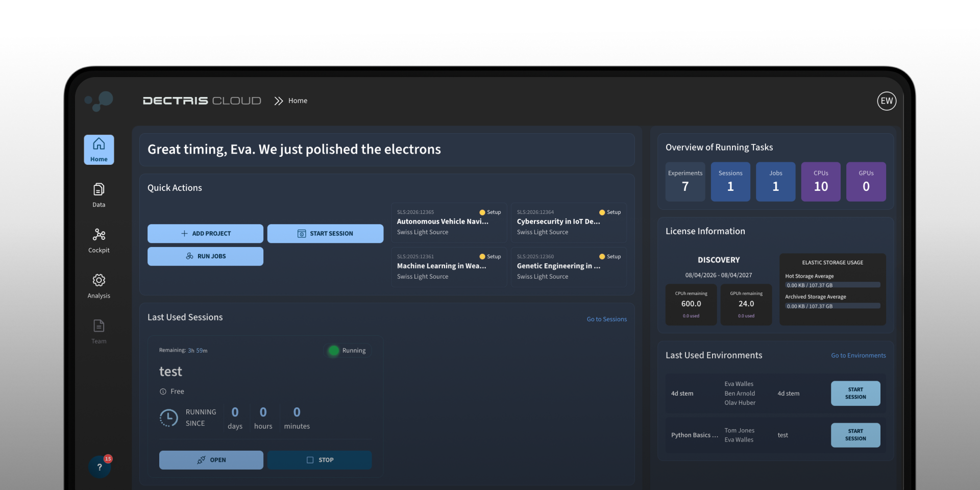
Task: Open the Autonomous Vehicle Navi... experiment card
Action: pyautogui.click(x=449, y=223)
